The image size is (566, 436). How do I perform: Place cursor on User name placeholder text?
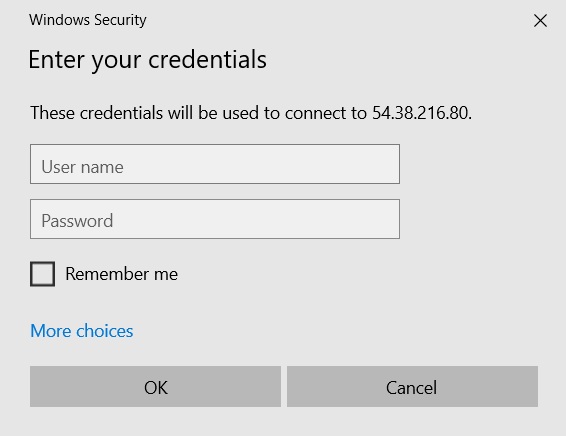82,167
